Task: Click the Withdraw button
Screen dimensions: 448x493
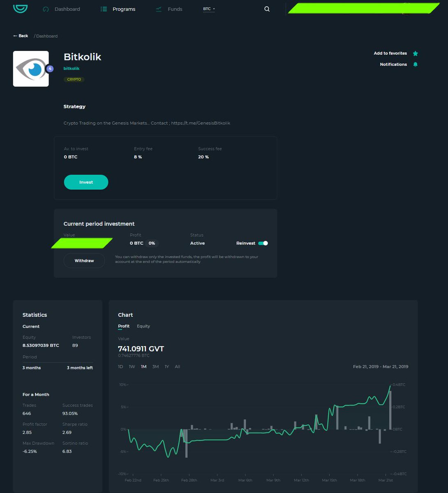Action: (84, 261)
